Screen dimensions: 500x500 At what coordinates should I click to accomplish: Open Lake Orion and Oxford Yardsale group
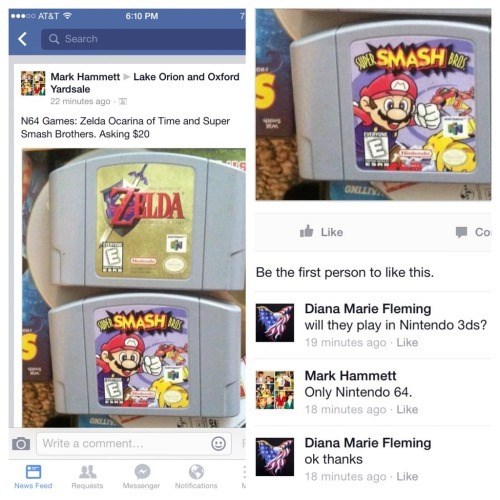(145, 83)
